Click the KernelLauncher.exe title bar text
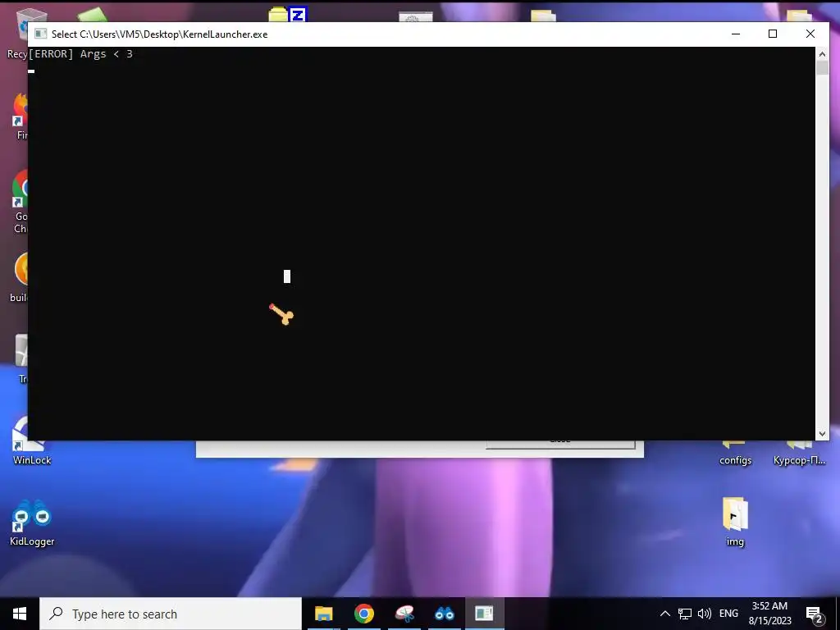This screenshot has height=630, width=840. click(160, 34)
